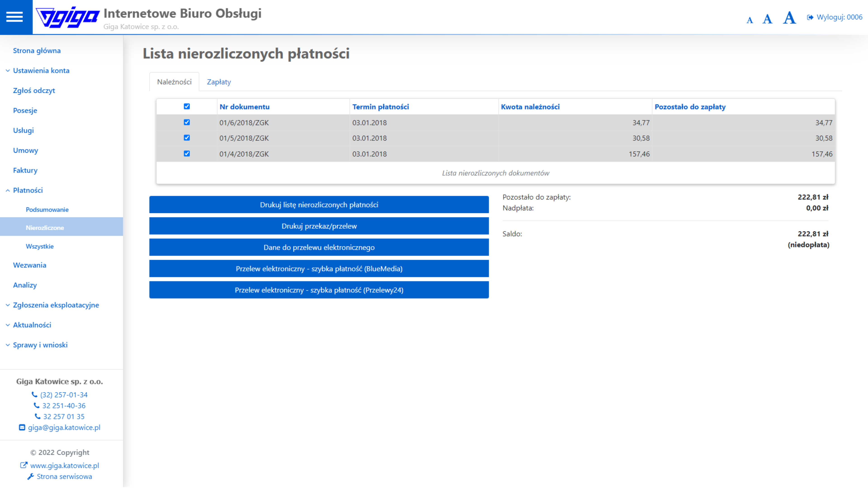Open Strona główna in sidebar
This screenshot has width=868, height=488.
coord(37,51)
